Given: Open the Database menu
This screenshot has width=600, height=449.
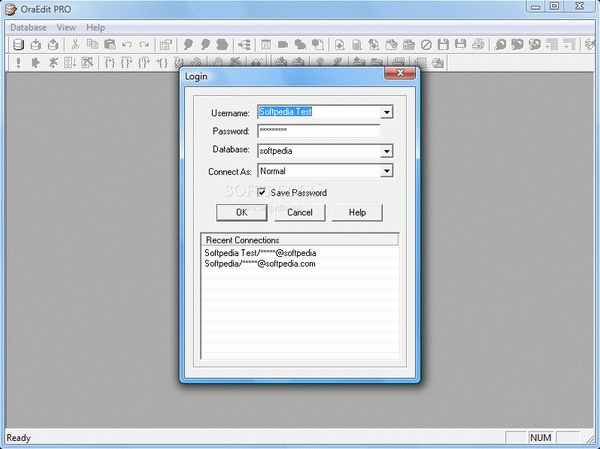Looking at the screenshot, I should click(x=28, y=27).
